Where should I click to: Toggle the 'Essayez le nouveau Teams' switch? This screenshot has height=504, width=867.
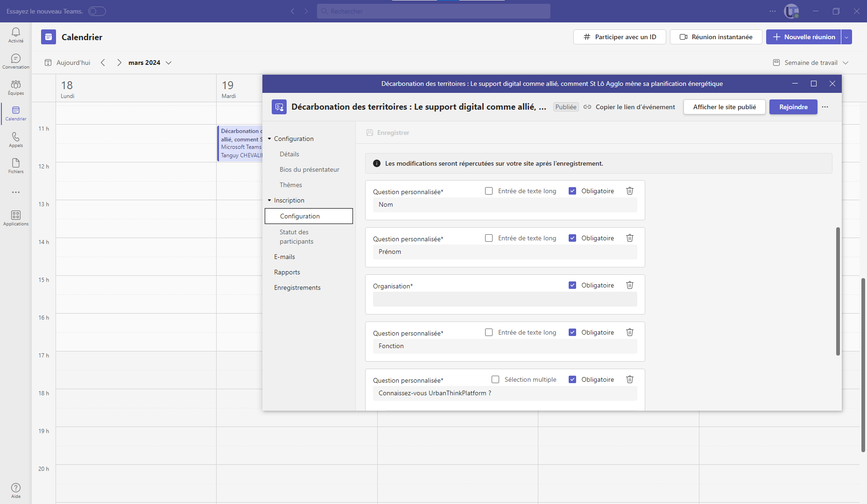coord(97,11)
